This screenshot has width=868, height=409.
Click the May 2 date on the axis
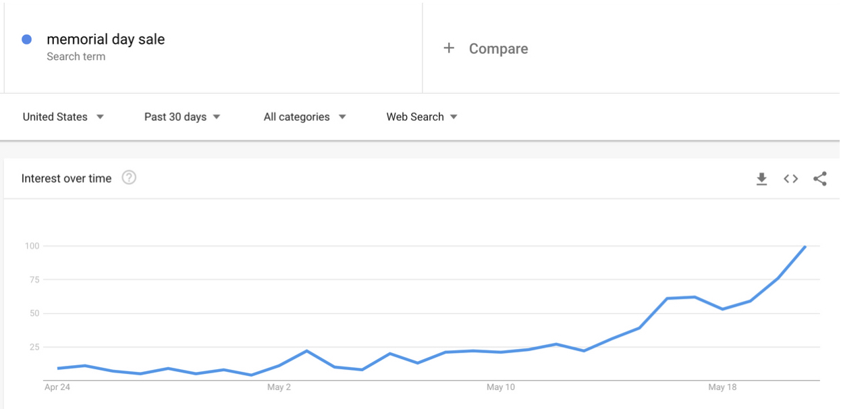(x=279, y=387)
